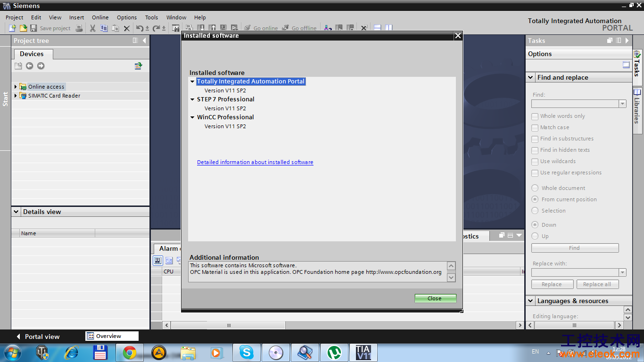This screenshot has width=644, height=362.
Task: Collapse the STEP 7 Professional entry
Action: [x=192, y=99]
